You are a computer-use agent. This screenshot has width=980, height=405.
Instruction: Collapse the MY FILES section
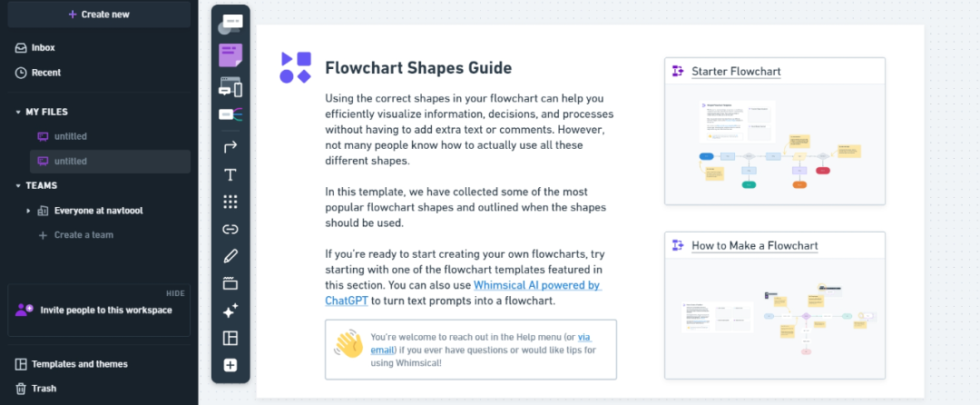pyautogui.click(x=18, y=112)
